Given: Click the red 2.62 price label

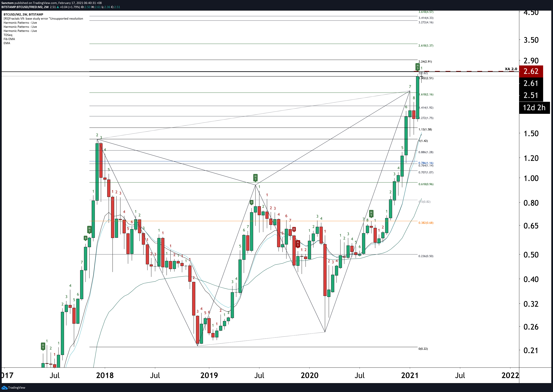Looking at the screenshot, I should click(531, 71).
